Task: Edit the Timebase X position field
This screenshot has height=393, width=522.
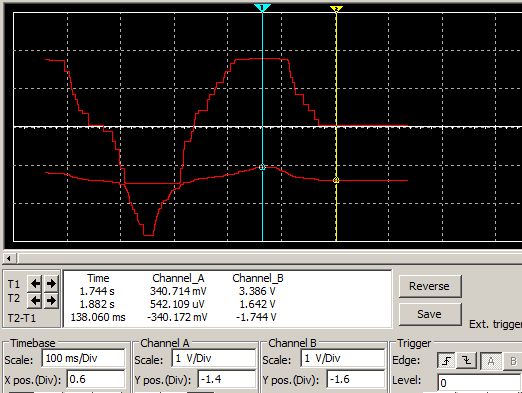Action: (x=96, y=379)
